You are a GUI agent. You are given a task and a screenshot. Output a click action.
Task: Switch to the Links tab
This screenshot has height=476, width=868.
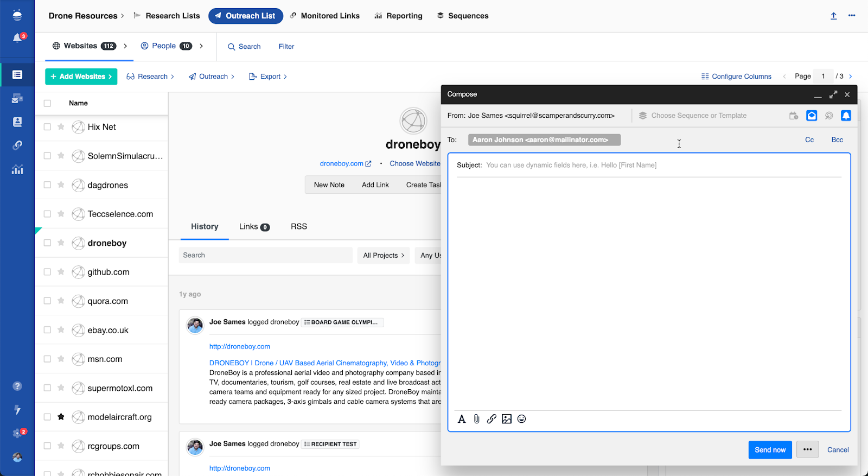coord(254,227)
